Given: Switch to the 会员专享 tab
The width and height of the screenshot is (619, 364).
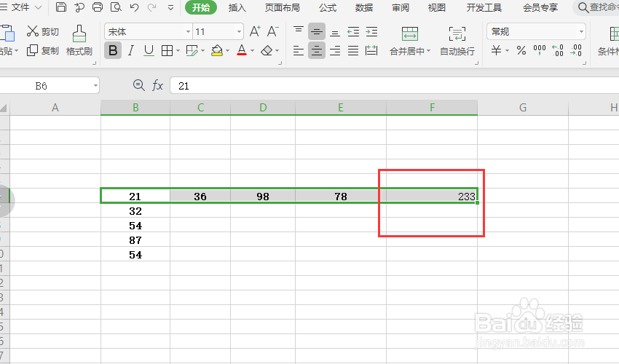Looking at the screenshot, I should point(540,7).
